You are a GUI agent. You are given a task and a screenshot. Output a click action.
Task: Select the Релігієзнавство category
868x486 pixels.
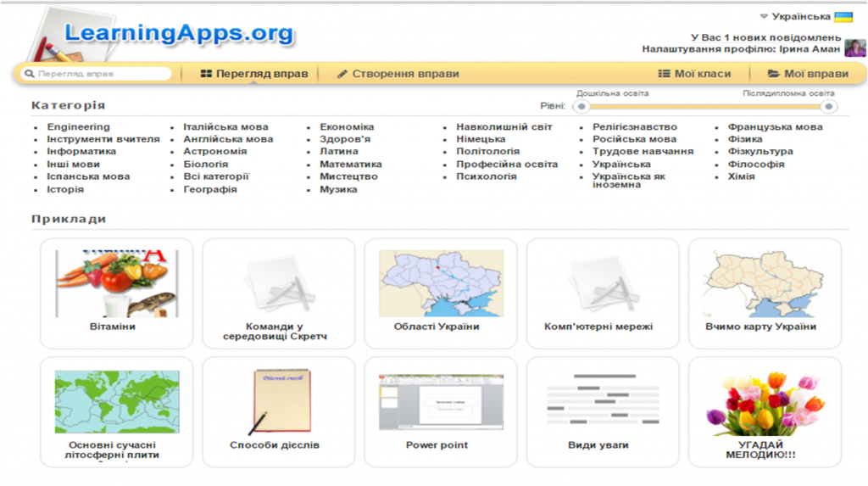pos(634,127)
